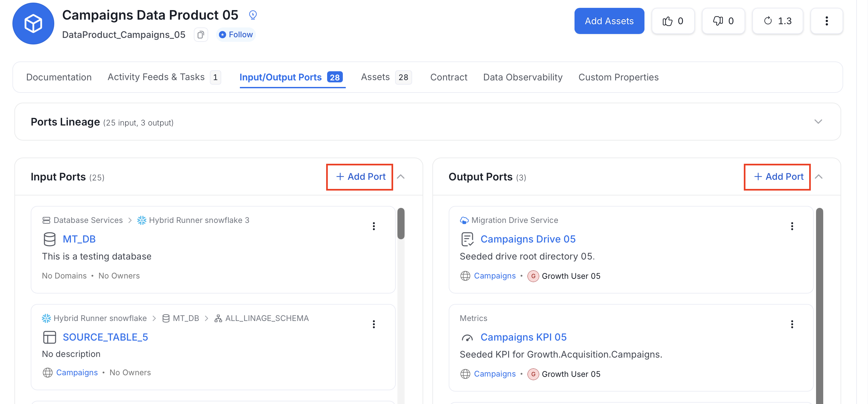Click the Input Ports list scrollbar

pyautogui.click(x=401, y=223)
